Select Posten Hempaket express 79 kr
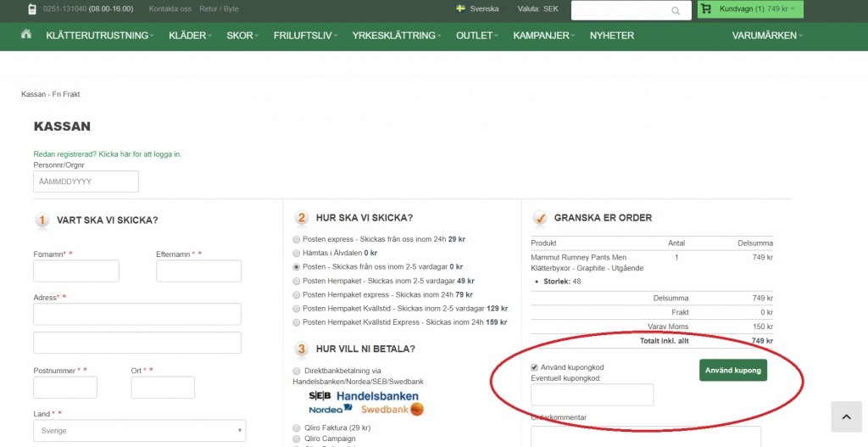The width and height of the screenshot is (868, 447). pyautogui.click(x=297, y=294)
